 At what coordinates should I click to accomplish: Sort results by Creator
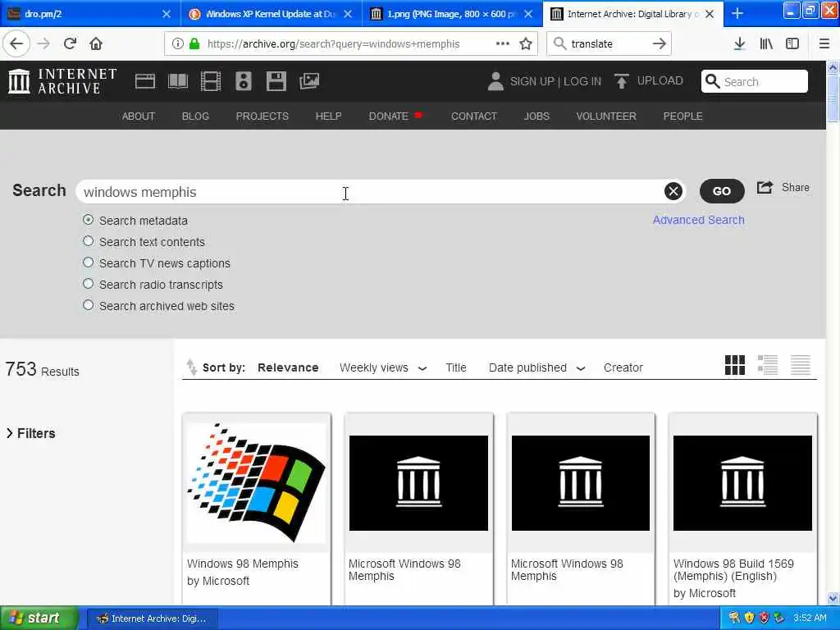tap(623, 367)
